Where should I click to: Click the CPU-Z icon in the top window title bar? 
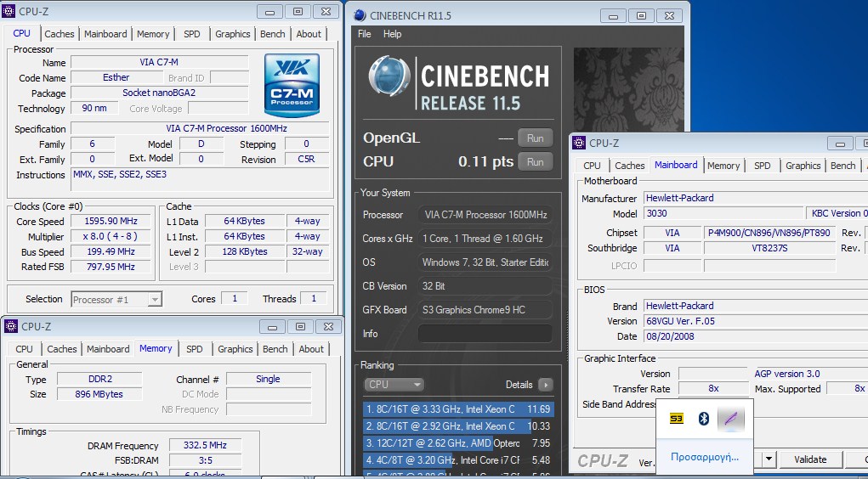coord(9,11)
